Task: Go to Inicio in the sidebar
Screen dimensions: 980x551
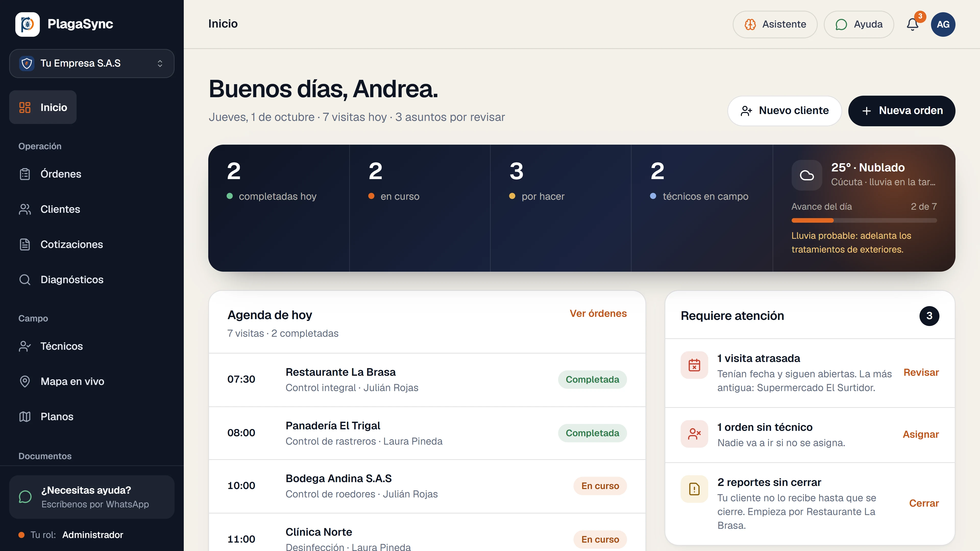Action: point(43,107)
